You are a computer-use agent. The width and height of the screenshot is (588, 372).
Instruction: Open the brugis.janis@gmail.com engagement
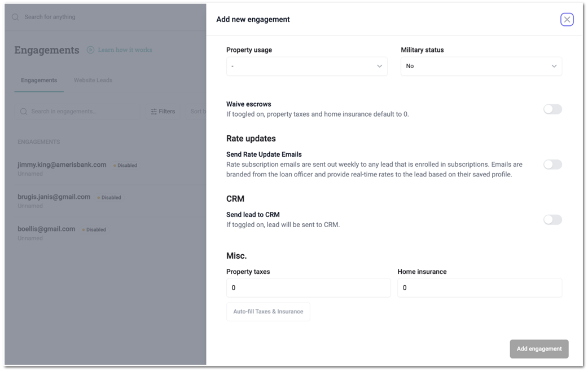[54, 197]
